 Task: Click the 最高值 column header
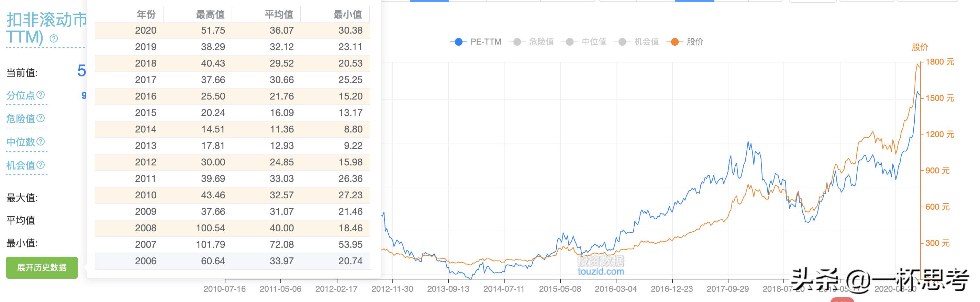210,14
